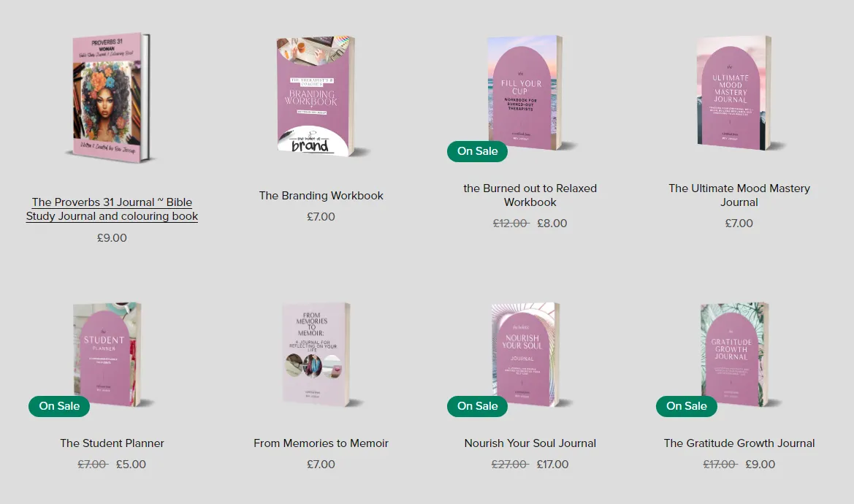Image resolution: width=854 pixels, height=504 pixels.
Task: Open the Branding Workbook cover image
Action: pos(321,96)
